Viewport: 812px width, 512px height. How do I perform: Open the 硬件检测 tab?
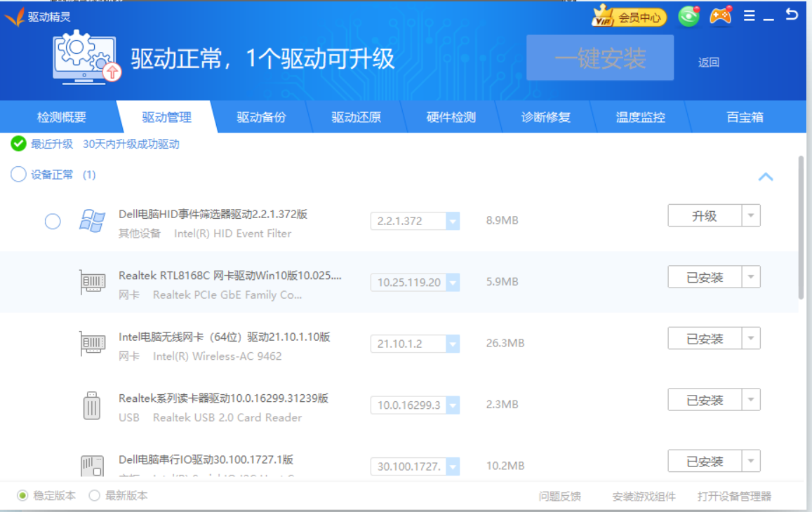(451, 117)
